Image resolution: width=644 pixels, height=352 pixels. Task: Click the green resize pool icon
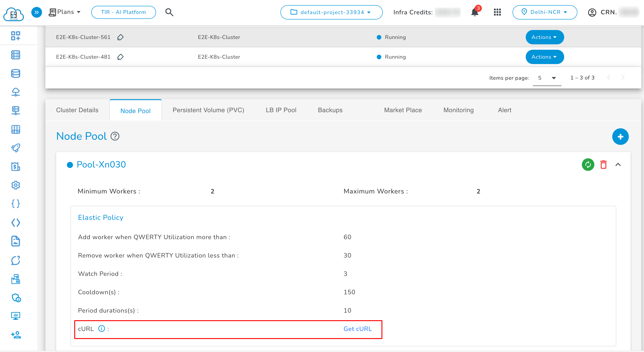coord(588,165)
